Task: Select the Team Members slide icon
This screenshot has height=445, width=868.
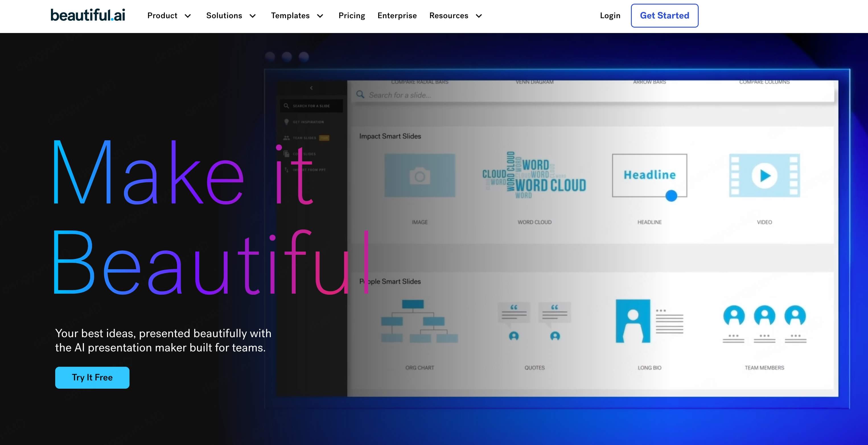Action: pos(765,324)
